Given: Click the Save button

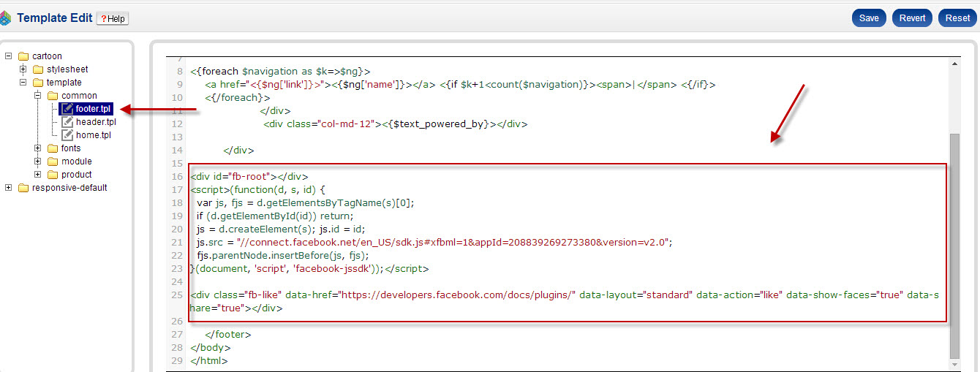Looking at the screenshot, I should pyautogui.click(x=869, y=18).
